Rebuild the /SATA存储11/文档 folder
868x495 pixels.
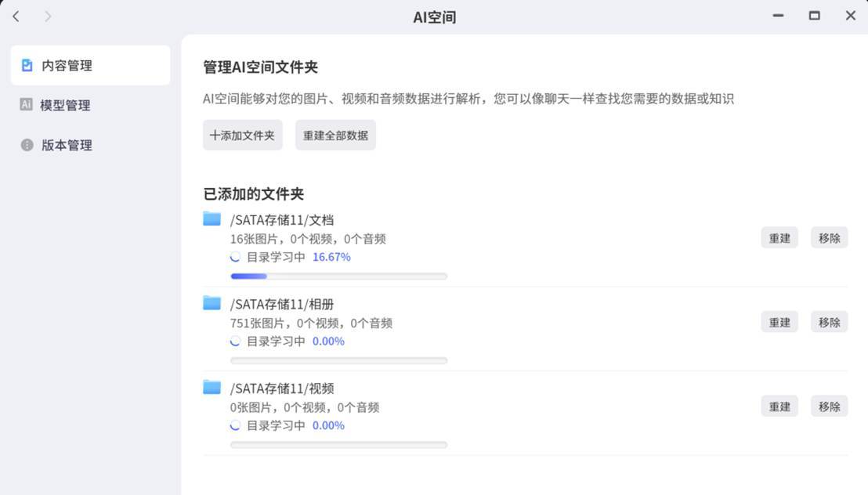click(x=779, y=238)
